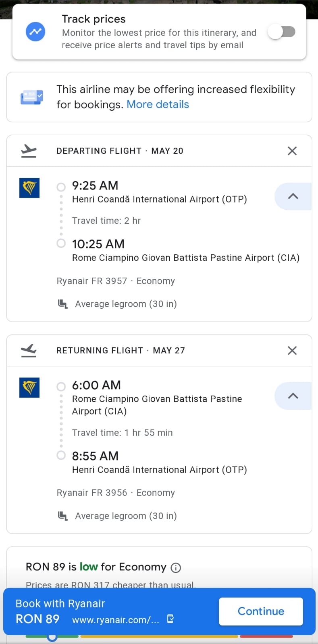Image resolution: width=318 pixels, height=644 pixels.
Task: Open the info icon beside low for Economy
Action: [x=176, y=568]
